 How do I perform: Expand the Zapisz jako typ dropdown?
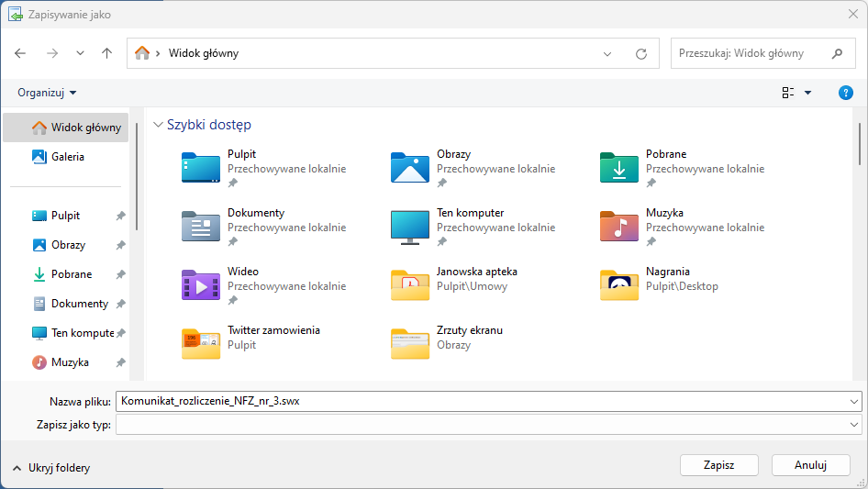click(x=855, y=425)
